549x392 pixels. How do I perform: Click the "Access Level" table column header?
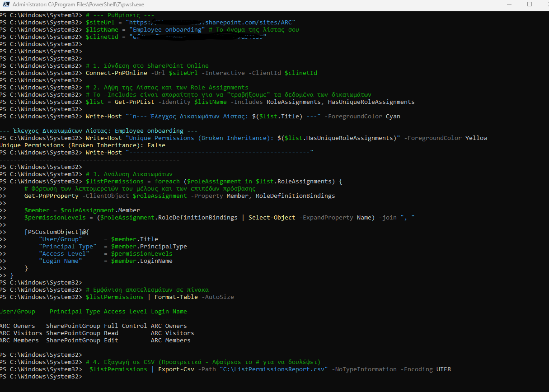click(125, 312)
